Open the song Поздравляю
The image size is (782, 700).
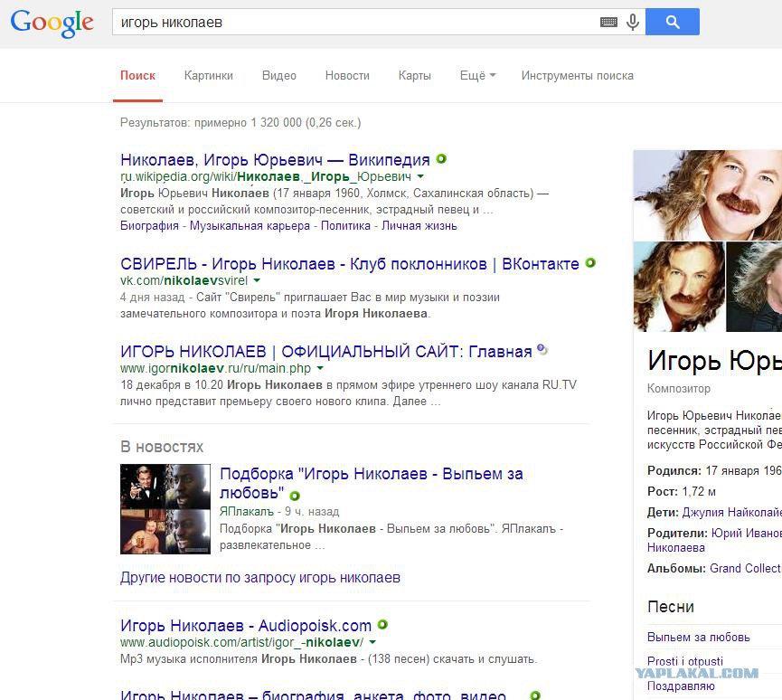pyautogui.click(x=681, y=686)
